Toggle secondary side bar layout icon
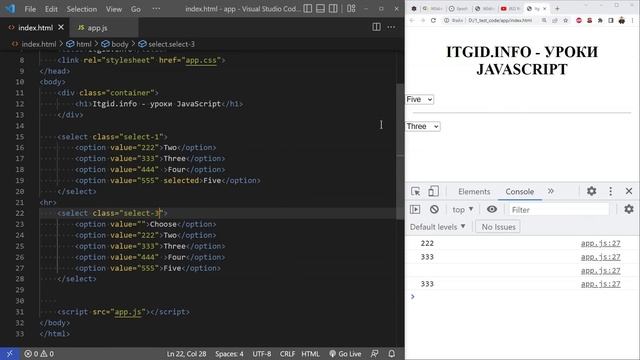Image resolution: width=640 pixels, height=360 pixels. [333, 9]
